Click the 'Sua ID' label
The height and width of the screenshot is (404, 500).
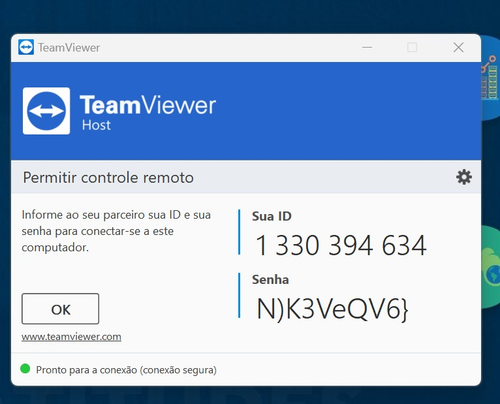click(272, 216)
